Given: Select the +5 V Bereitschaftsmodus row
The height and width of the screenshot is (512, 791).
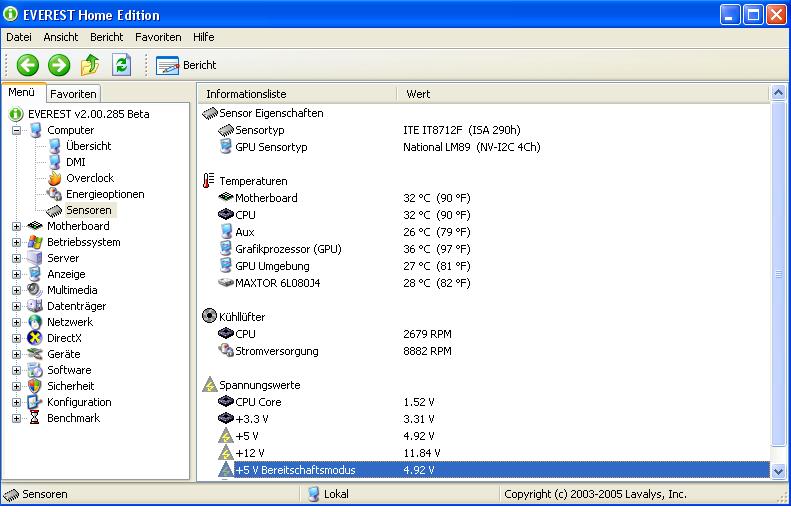Looking at the screenshot, I should tap(484, 470).
